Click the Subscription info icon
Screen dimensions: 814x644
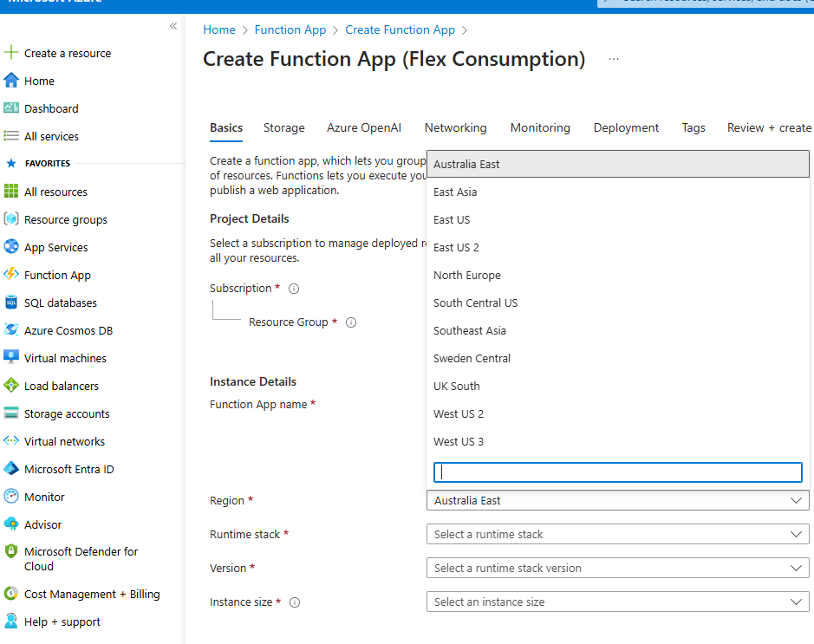click(294, 289)
